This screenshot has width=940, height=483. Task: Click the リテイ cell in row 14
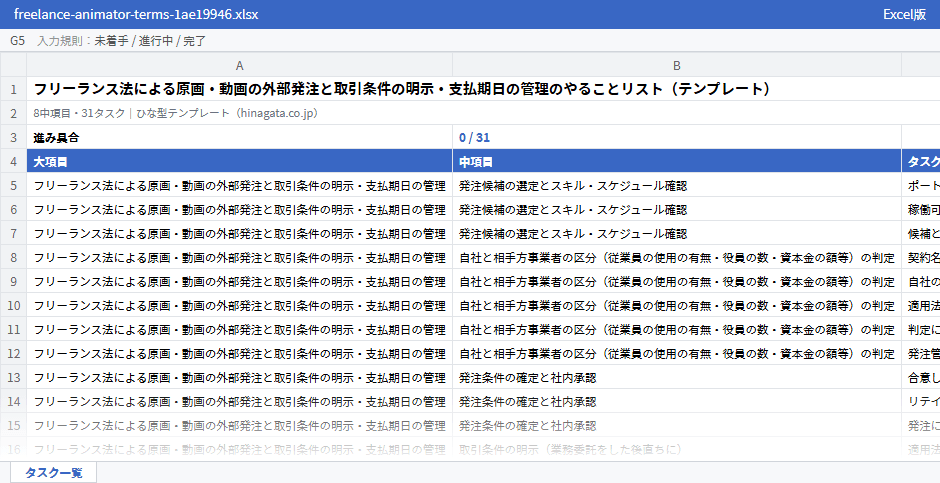[x=921, y=402]
